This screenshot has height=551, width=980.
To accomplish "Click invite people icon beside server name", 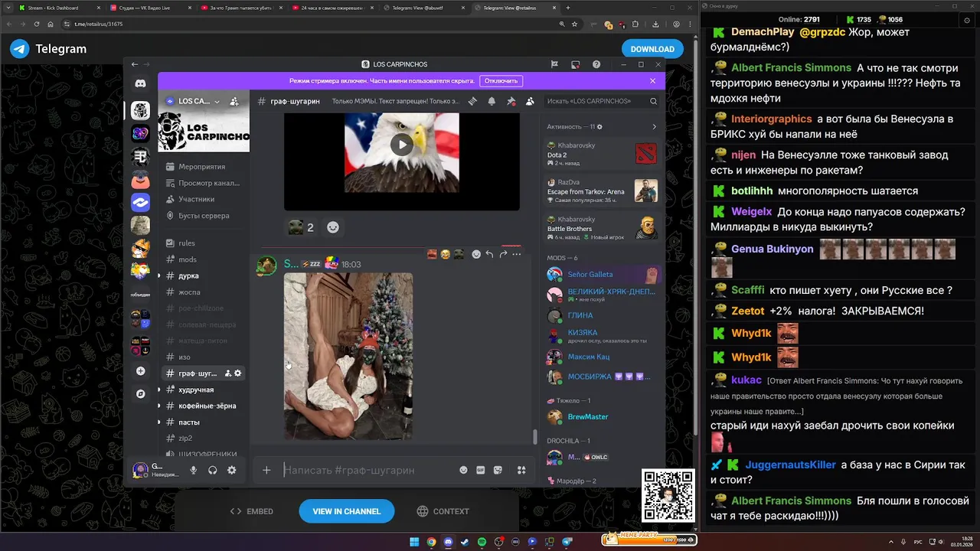I will click(234, 101).
